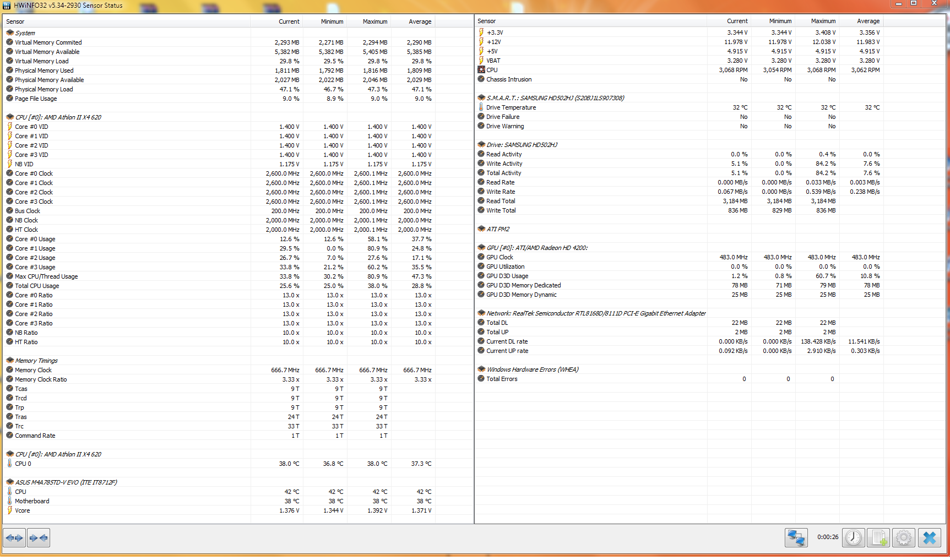Select the Chassis Intrusion row
The width and height of the screenshot is (950, 560).
click(x=710, y=79)
